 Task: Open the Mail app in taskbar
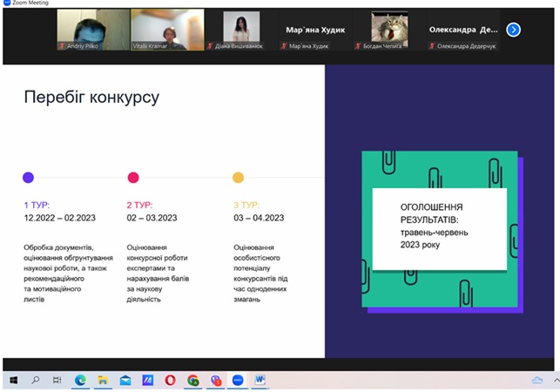coord(125,380)
